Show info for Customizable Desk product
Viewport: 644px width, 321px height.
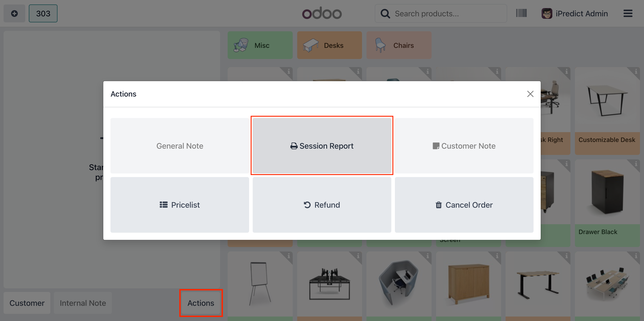click(x=636, y=72)
